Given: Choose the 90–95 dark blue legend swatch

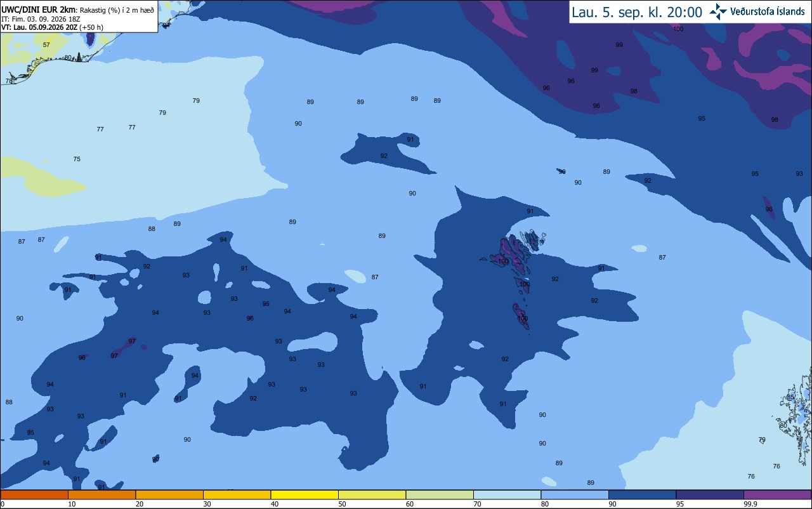Looking at the screenshot, I should [642, 494].
